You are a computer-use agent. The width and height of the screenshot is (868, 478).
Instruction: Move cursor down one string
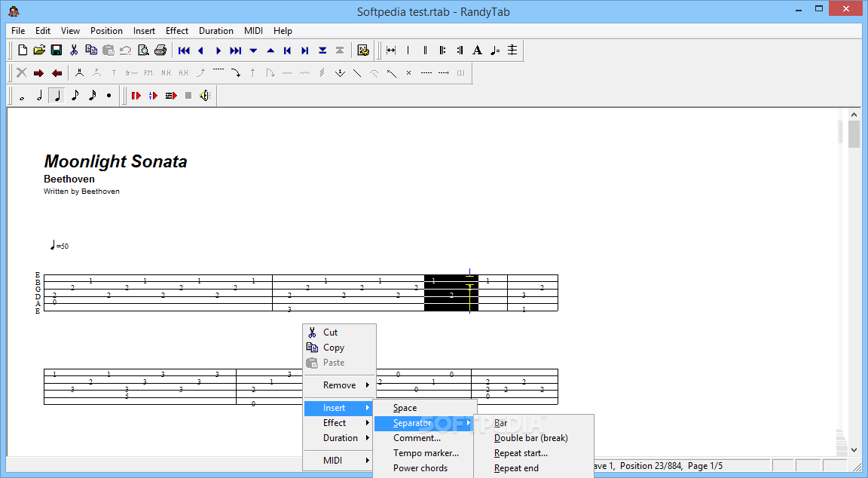click(253, 51)
